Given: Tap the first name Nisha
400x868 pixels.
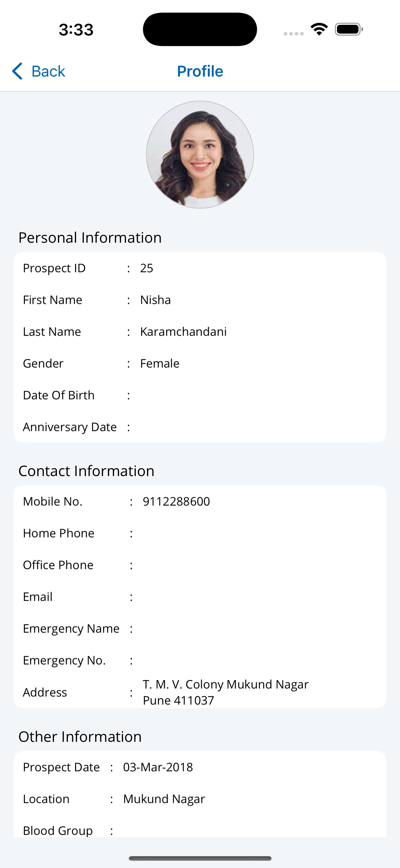Looking at the screenshot, I should click(155, 300).
